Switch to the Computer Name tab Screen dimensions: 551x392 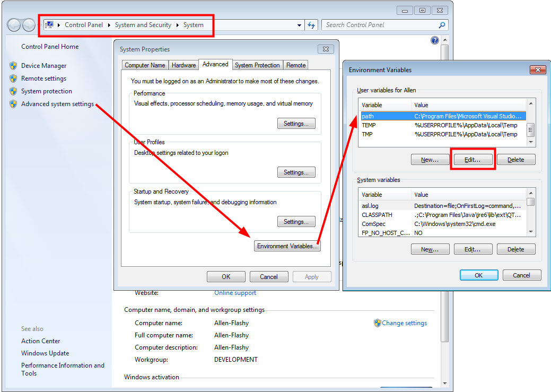[145, 65]
